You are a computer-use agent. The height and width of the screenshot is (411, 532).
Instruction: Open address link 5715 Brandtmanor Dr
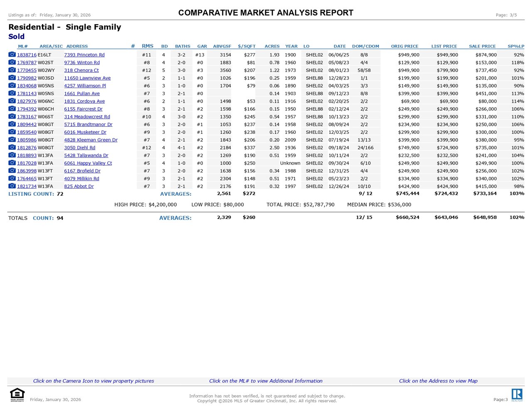88,124
